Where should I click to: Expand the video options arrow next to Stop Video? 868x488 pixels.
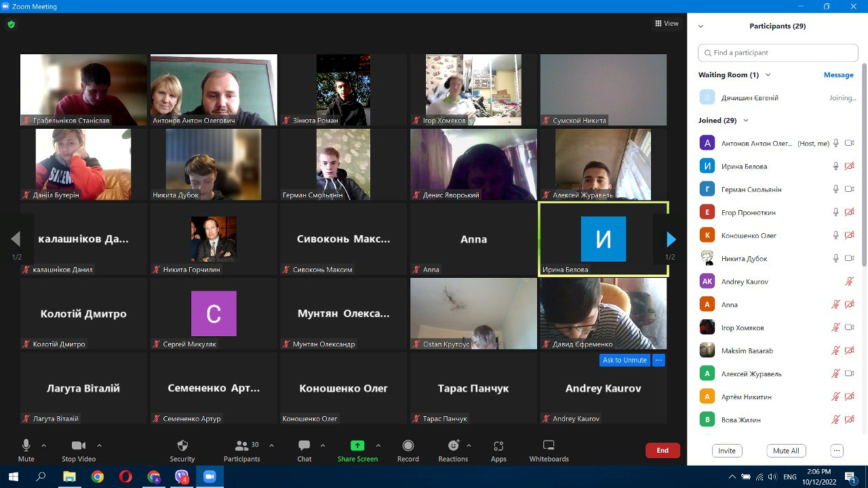(x=99, y=445)
